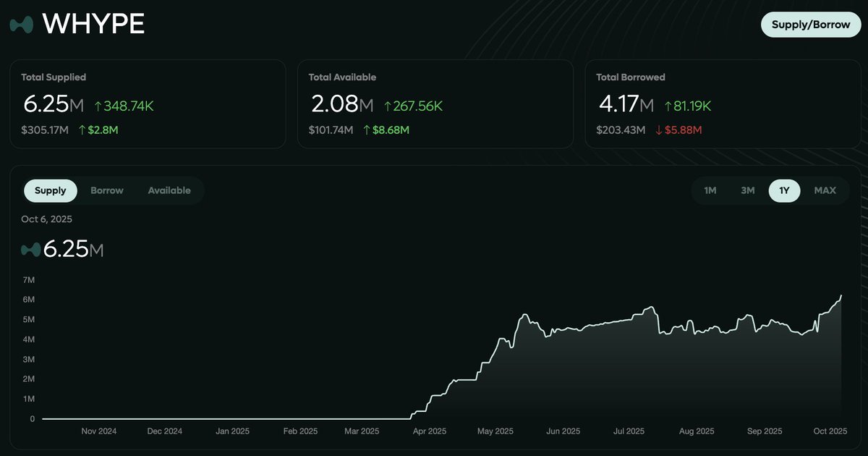Click the green up arrow next to 348.74K
Screen dimensions: 868x456
point(98,106)
